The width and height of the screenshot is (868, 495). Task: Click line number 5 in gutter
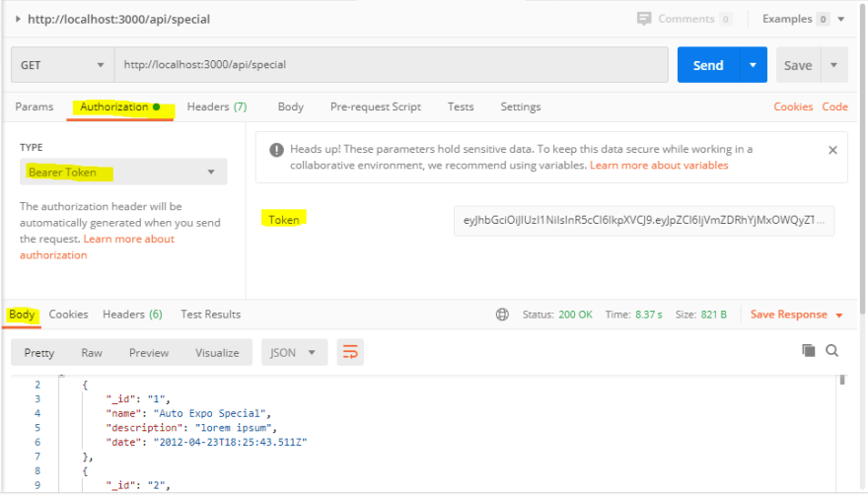pos(37,428)
